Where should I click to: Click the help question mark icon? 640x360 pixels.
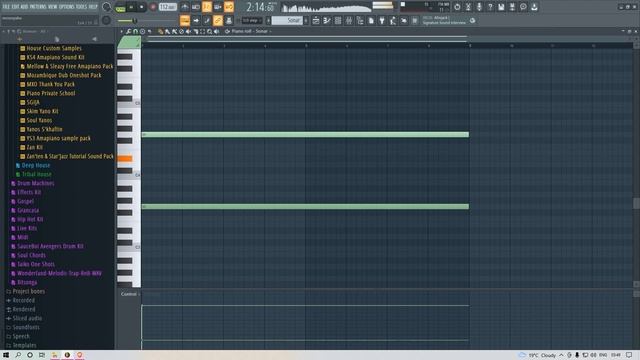pyautogui.click(x=490, y=7)
